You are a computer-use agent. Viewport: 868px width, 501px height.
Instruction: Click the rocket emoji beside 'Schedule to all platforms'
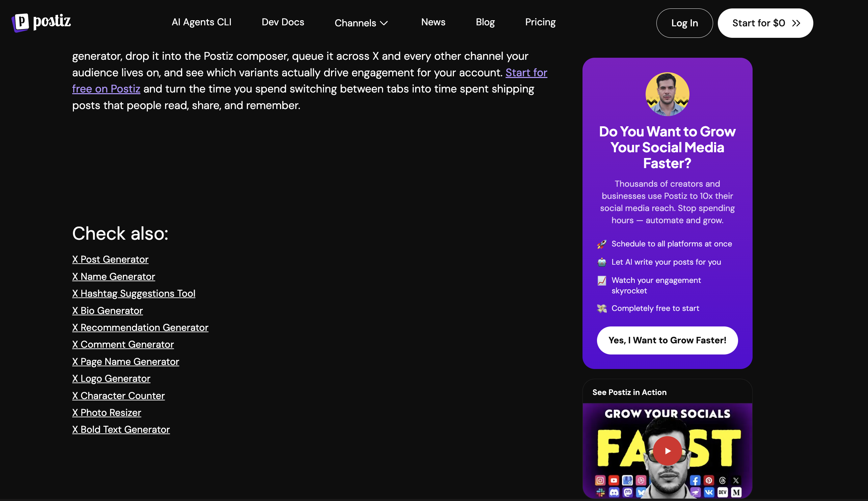[602, 244]
